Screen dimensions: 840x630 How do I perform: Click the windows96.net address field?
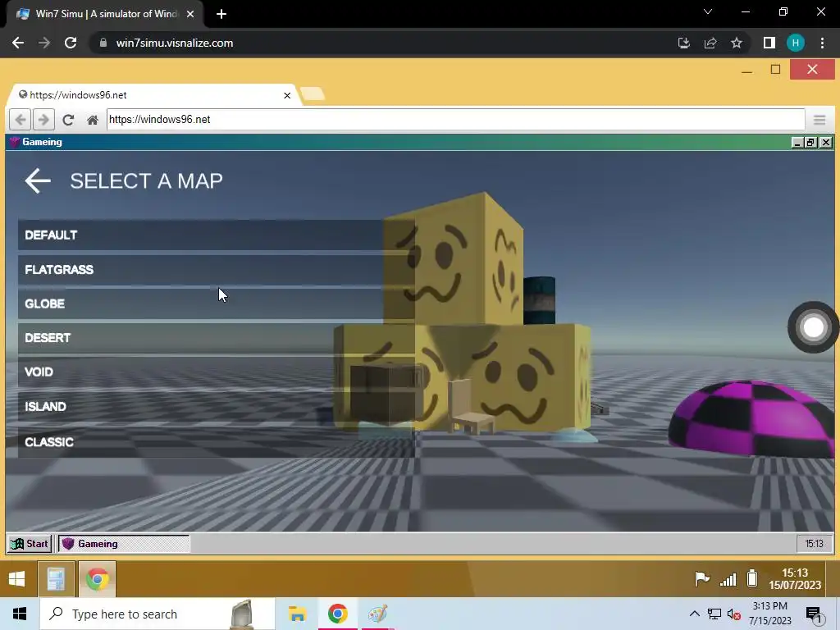[455, 119]
